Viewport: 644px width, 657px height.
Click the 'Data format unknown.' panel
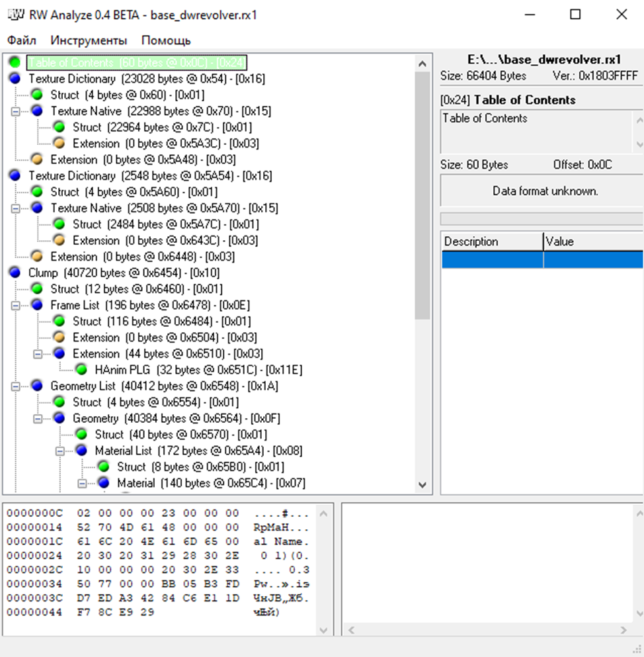[x=542, y=191]
